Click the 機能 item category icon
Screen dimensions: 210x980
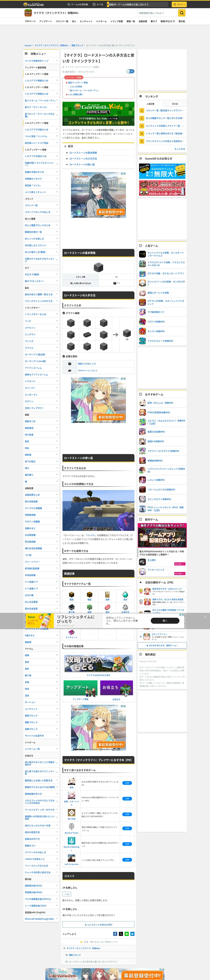tap(90, 595)
